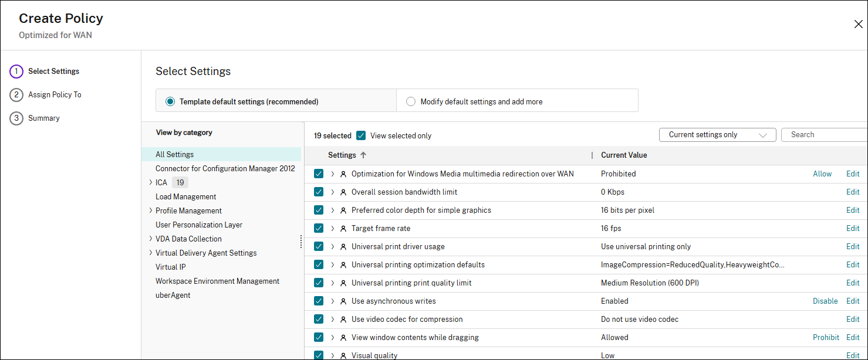Expand the ICA category in tree

[x=151, y=183]
